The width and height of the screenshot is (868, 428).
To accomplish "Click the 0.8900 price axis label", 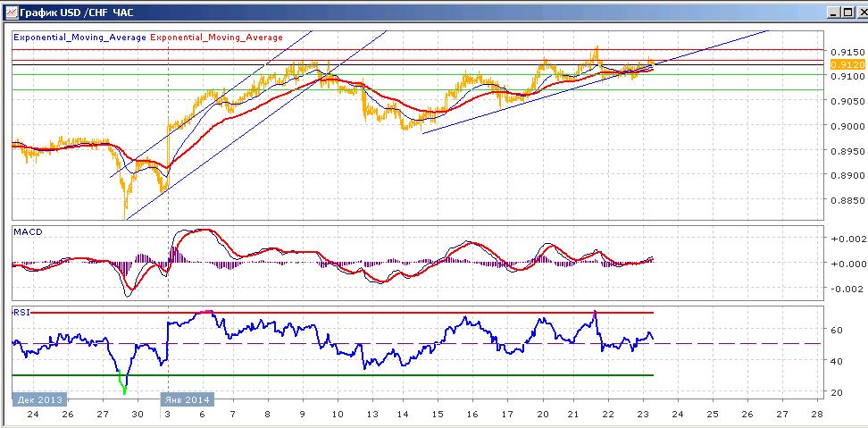I will click(x=846, y=175).
